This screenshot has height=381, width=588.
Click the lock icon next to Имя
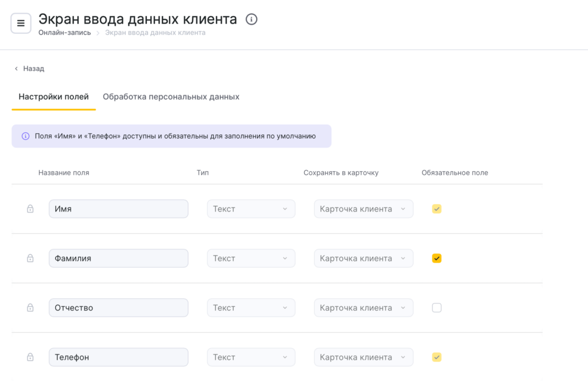(30, 209)
